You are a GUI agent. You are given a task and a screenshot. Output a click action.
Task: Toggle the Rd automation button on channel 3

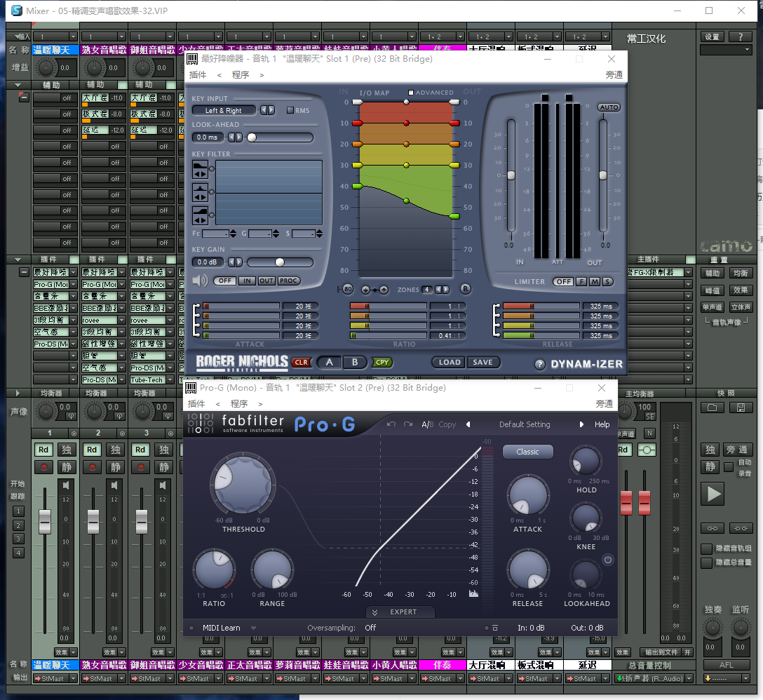(x=140, y=450)
